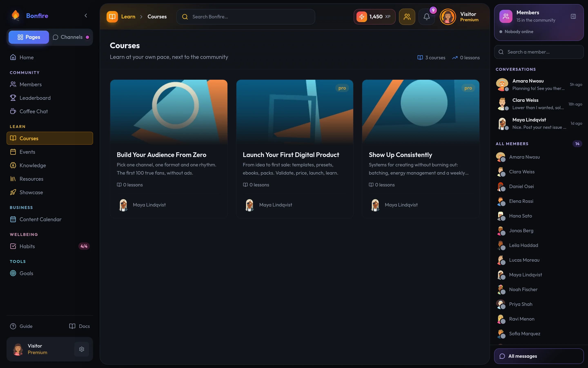This screenshot has width=588, height=368.
Task: Open notifications with the bell icon
Action: point(427,17)
